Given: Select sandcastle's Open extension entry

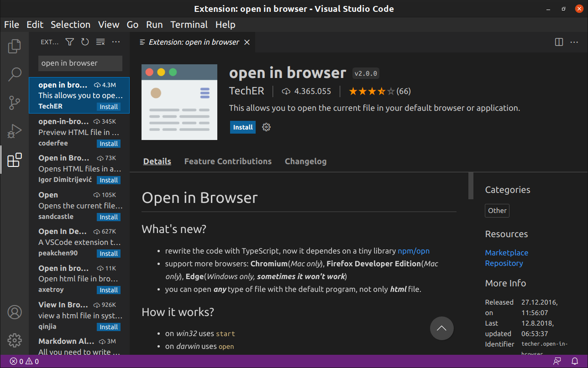Looking at the screenshot, I should (79, 206).
